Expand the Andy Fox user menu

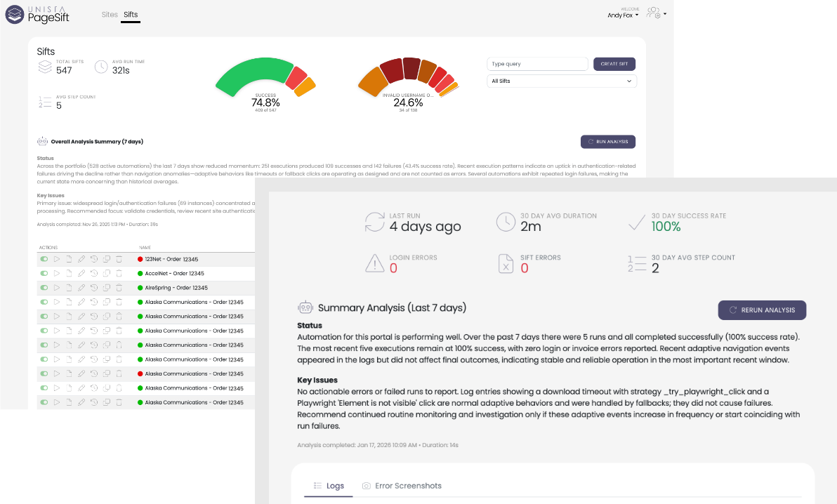click(x=623, y=15)
